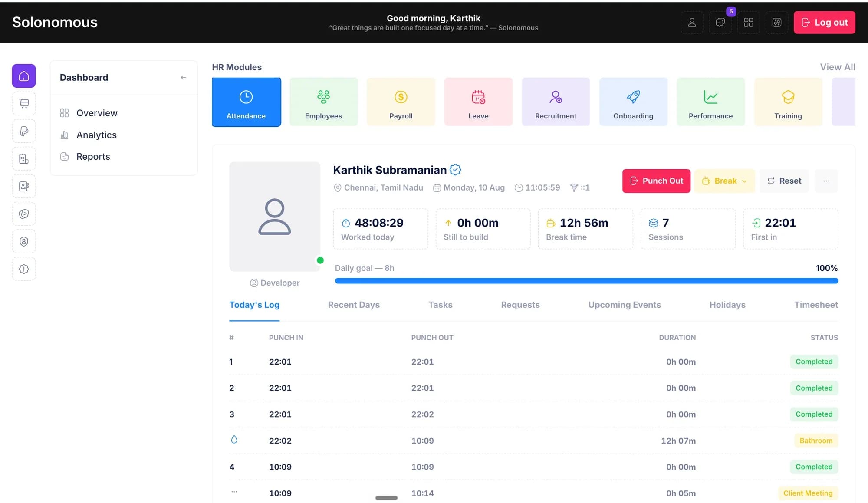Expand the Break dropdown
The width and height of the screenshot is (868, 503).
[725, 181]
